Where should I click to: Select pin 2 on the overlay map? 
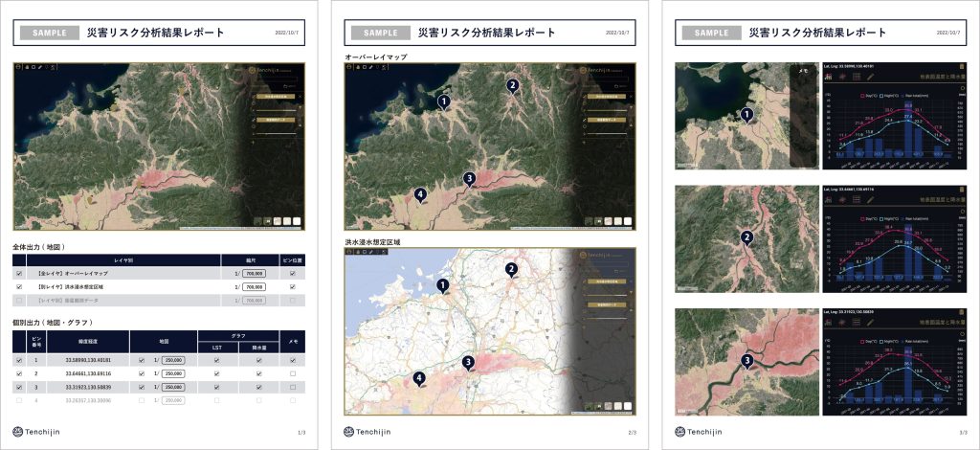[x=513, y=85]
